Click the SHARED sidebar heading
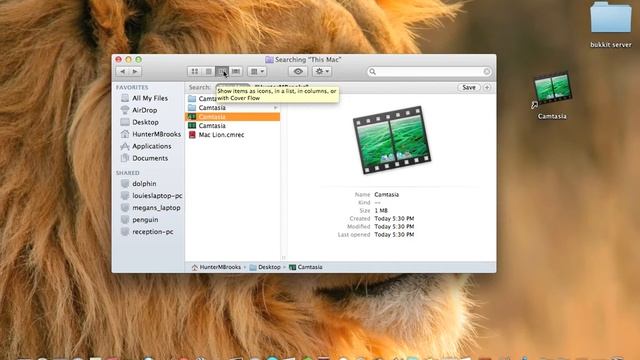Image resolution: width=640 pixels, height=360 pixels. tap(127, 173)
